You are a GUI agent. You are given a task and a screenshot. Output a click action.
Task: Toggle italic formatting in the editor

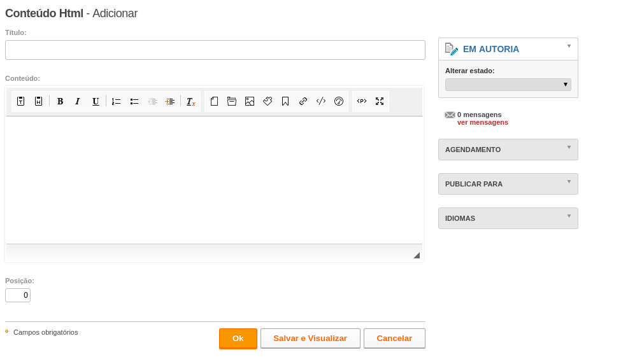[78, 101]
